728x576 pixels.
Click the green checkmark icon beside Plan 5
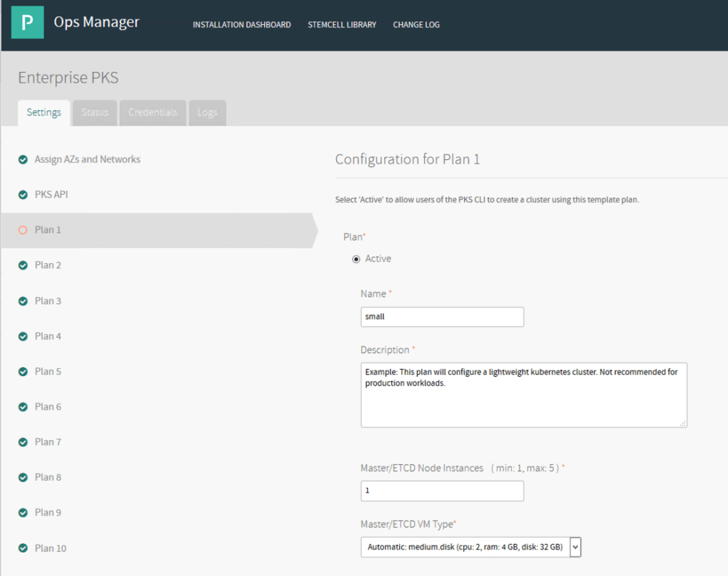(23, 372)
